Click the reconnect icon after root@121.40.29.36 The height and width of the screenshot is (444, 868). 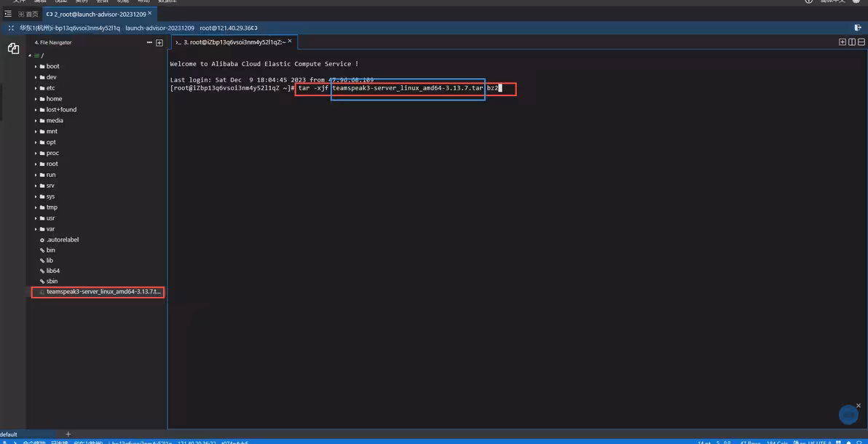(255, 28)
